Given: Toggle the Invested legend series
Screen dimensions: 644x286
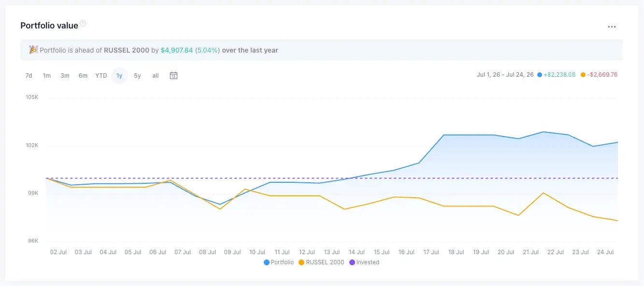Looking at the screenshot, I should coord(364,262).
